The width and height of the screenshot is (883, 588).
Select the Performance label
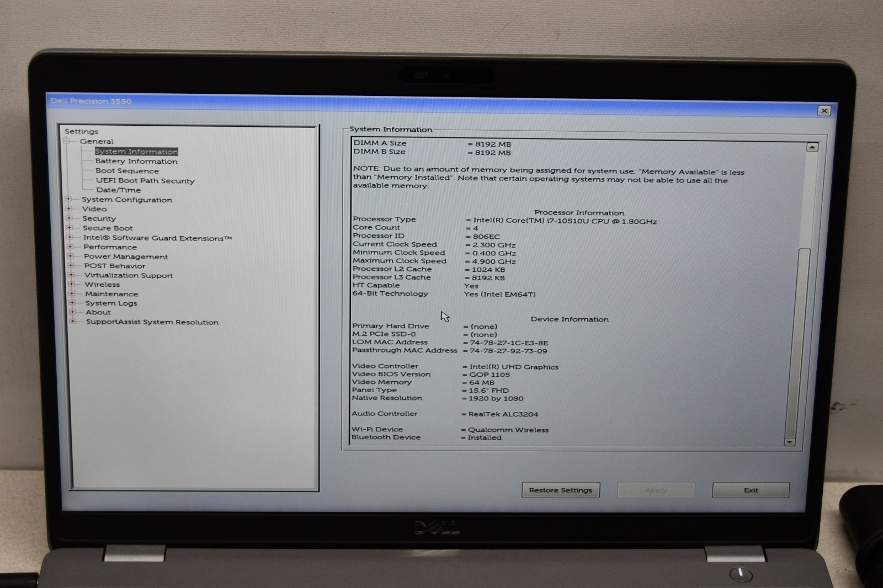coord(110,247)
